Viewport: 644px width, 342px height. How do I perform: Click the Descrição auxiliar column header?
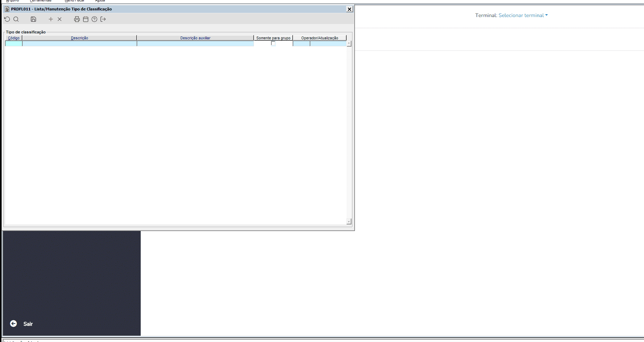195,38
